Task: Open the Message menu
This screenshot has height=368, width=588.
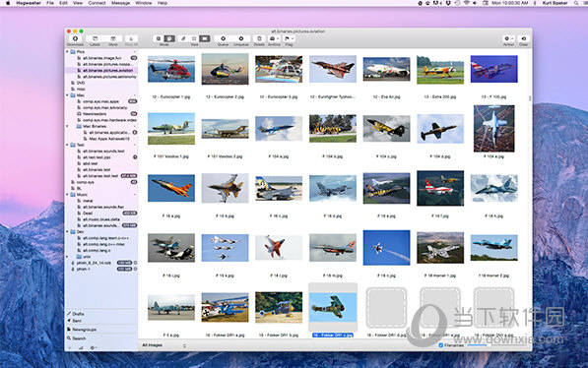Action: (x=120, y=3)
